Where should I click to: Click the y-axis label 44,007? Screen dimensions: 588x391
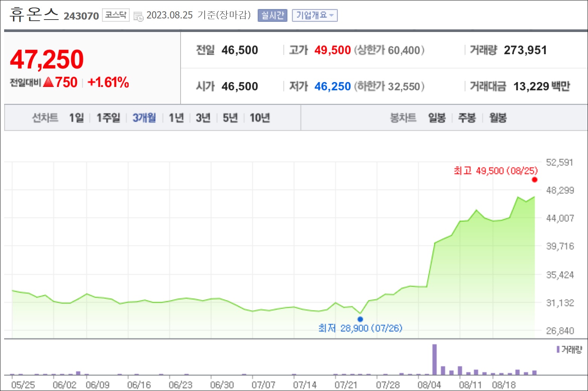560,218
